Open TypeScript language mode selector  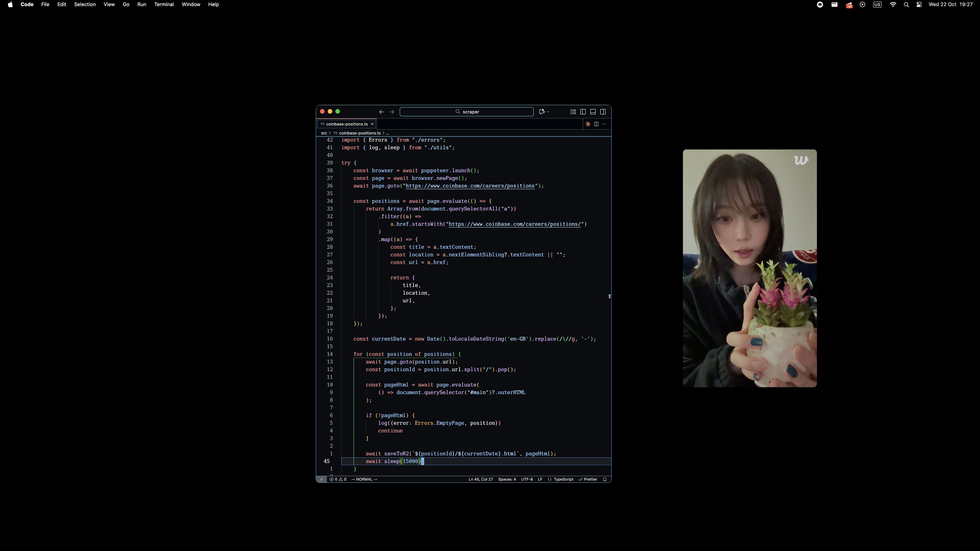(x=563, y=479)
